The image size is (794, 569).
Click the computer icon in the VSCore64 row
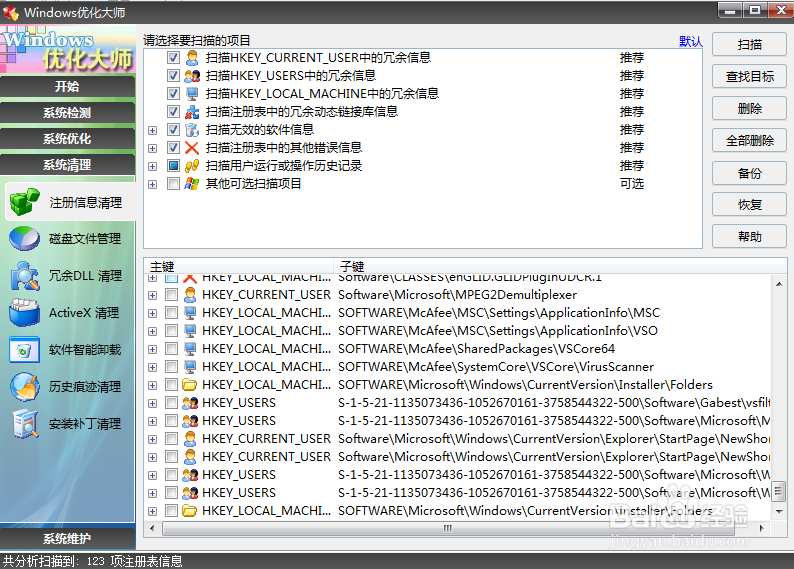click(190, 349)
